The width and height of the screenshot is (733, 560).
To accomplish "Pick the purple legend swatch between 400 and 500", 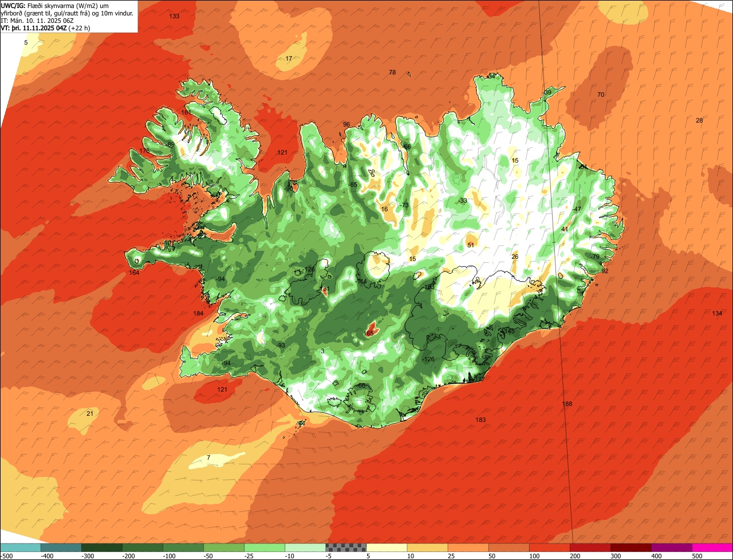I will point(671,547).
